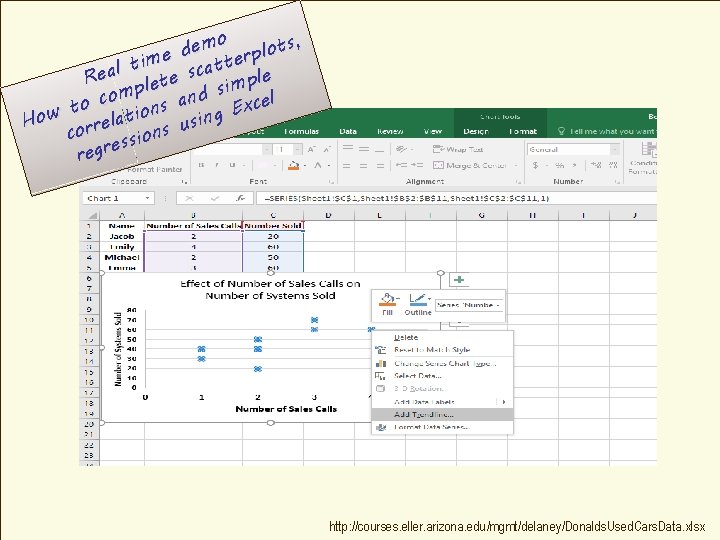The height and width of the screenshot is (540, 720).
Task: Select cell containing Jacob
Action: [122, 236]
